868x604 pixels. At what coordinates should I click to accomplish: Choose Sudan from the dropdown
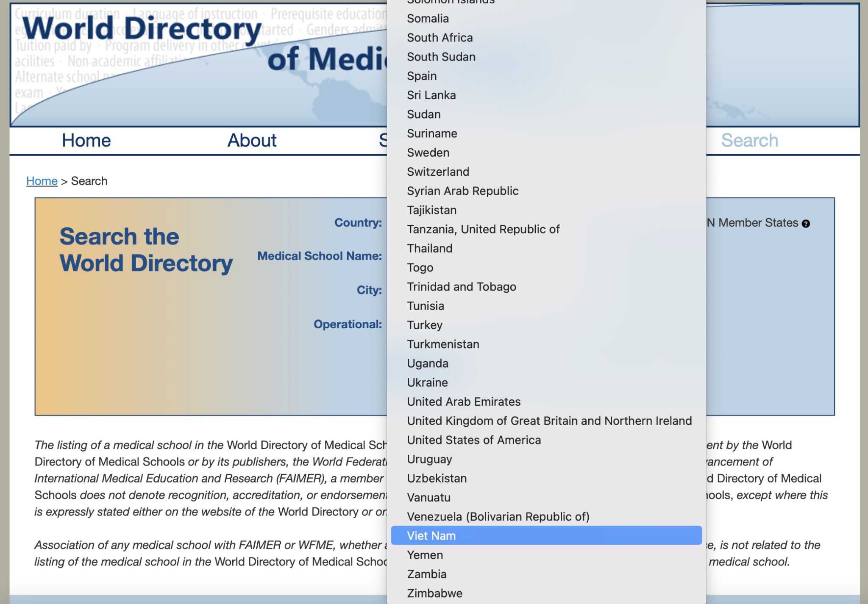(546, 114)
